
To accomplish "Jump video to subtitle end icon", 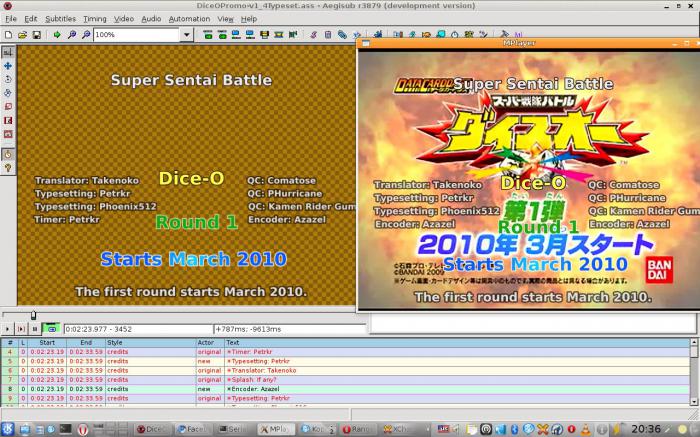I will coord(222,34).
